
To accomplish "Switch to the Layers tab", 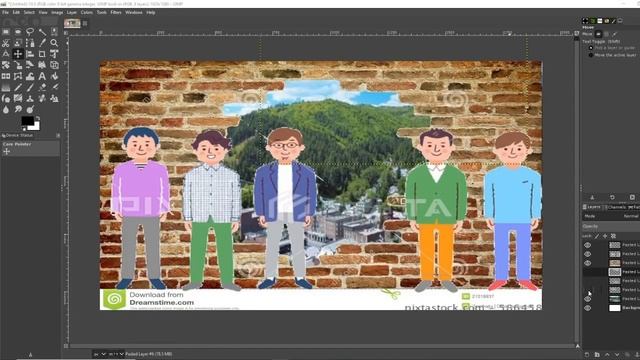I will (592, 207).
